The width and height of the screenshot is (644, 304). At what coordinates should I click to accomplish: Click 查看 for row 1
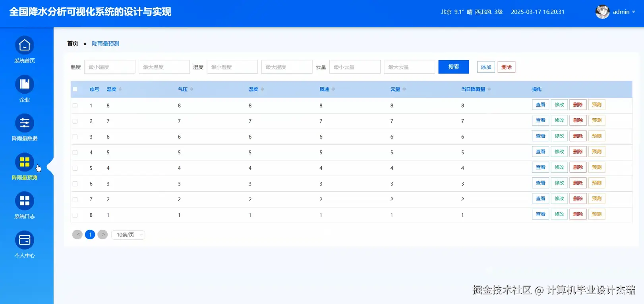pyautogui.click(x=541, y=105)
